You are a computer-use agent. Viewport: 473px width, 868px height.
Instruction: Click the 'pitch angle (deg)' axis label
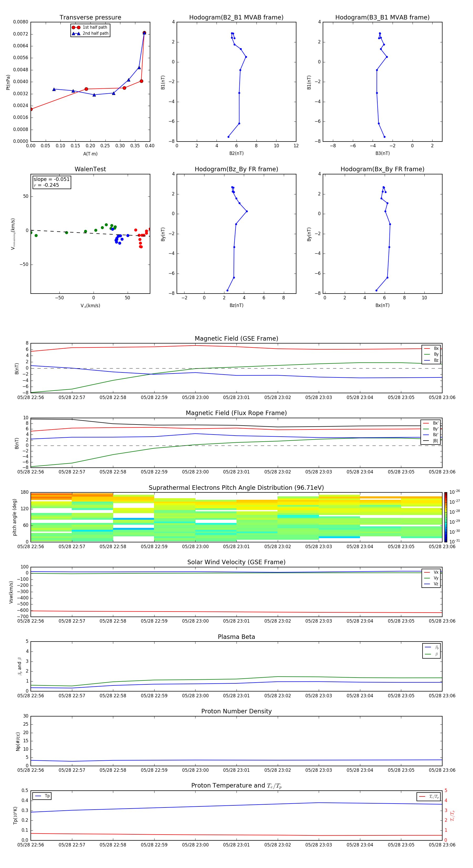coord(14,517)
